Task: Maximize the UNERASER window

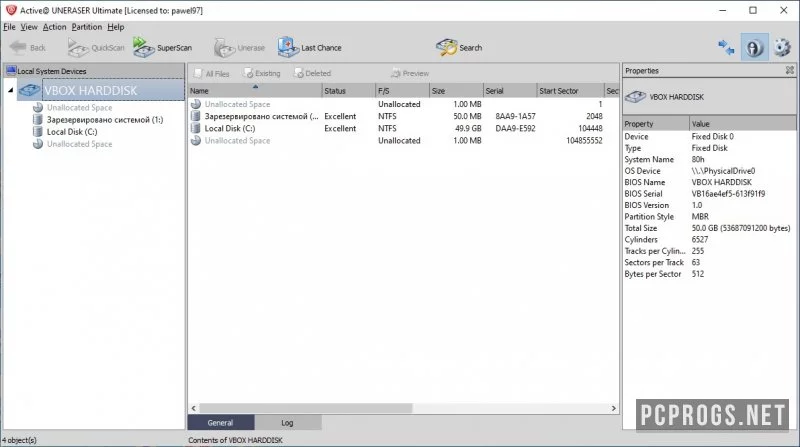Action: [x=753, y=10]
